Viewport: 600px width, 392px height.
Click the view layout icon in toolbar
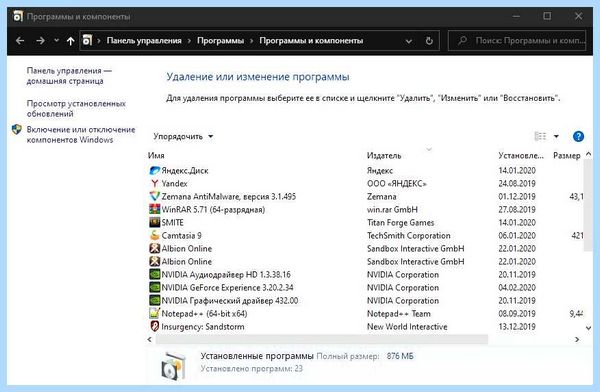pos(540,137)
